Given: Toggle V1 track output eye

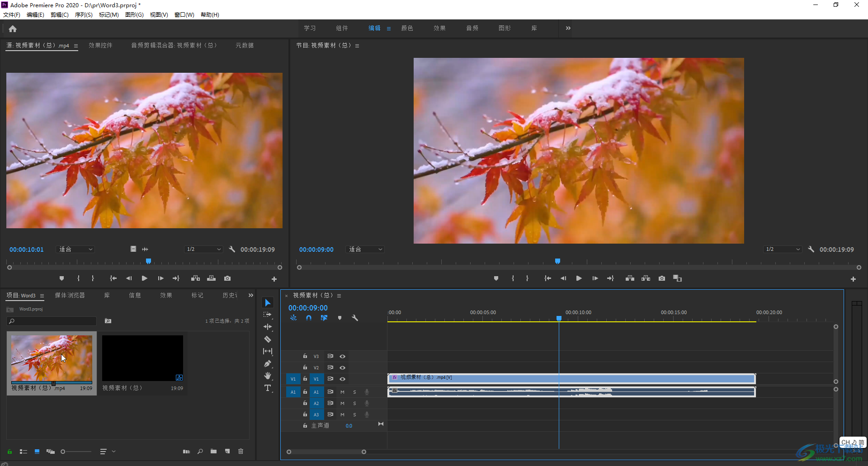Looking at the screenshot, I should click(x=343, y=379).
